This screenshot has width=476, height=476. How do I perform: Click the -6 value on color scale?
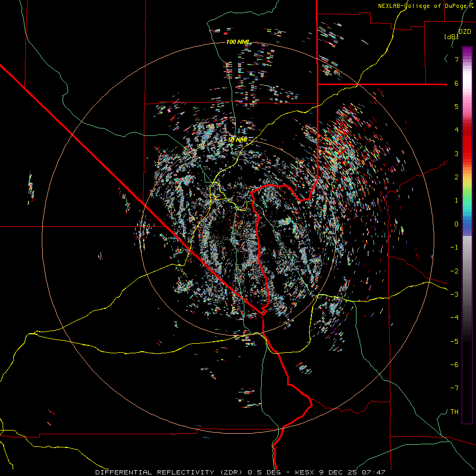point(454,365)
